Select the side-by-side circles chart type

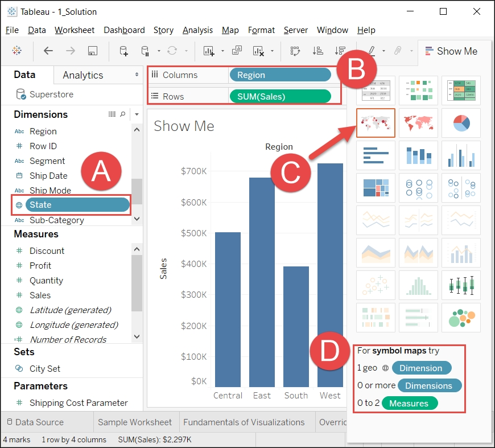click(x=461, y=188)
